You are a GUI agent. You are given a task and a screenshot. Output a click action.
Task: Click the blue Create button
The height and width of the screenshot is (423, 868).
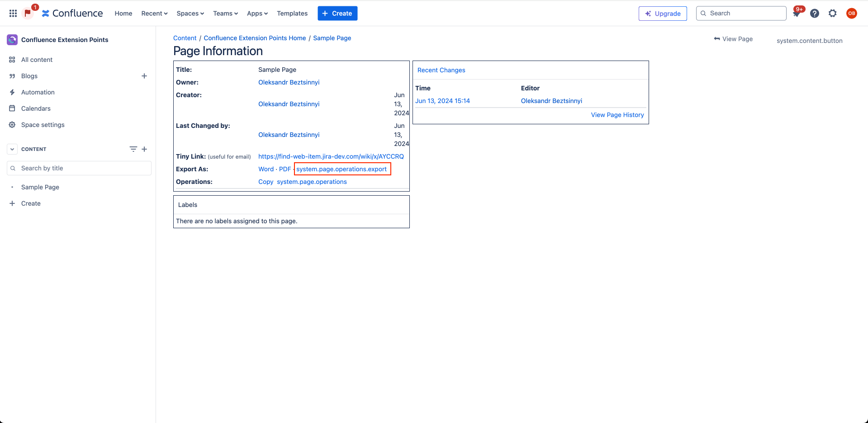[337, 14]
